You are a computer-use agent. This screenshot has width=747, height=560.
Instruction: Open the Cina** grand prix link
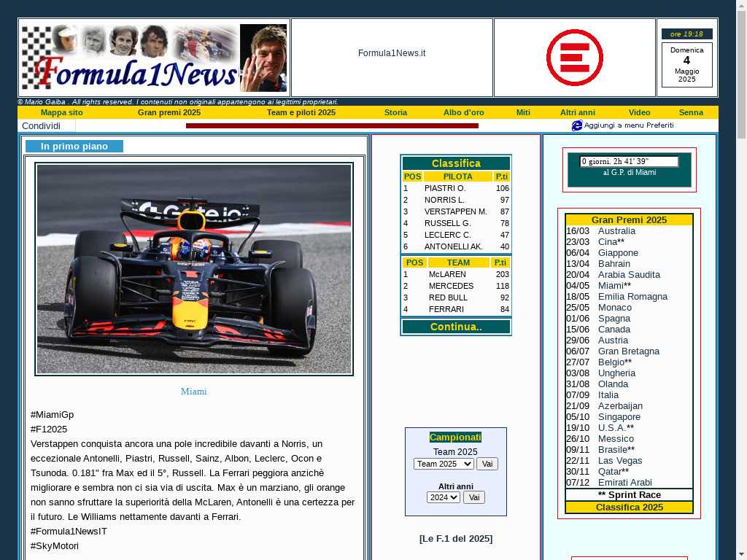click(x=611, y=242)
